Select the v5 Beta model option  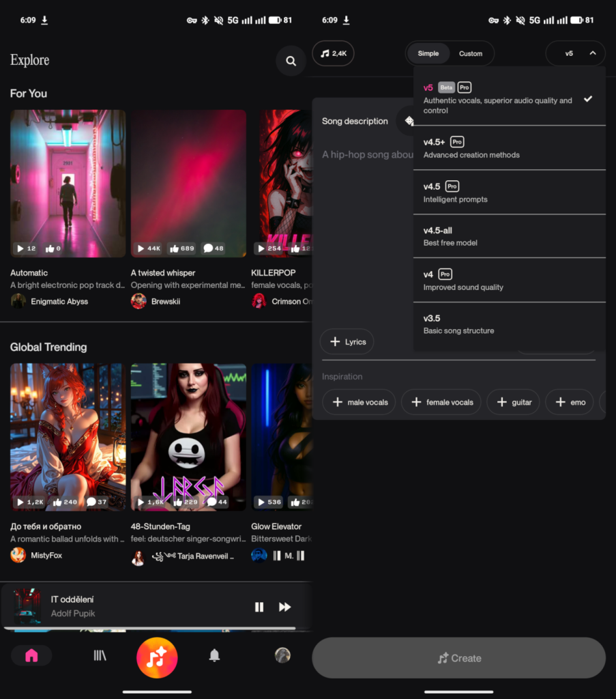coord(508,98)
